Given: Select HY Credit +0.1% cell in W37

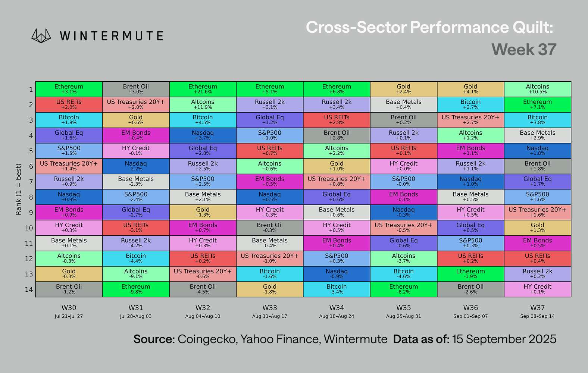Looking at the screenshot, I should [538, 289].
